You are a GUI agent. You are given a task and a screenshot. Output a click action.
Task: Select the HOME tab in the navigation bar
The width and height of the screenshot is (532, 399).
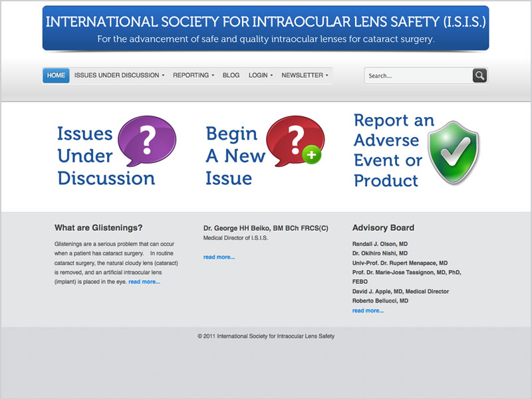coord(55,75)
